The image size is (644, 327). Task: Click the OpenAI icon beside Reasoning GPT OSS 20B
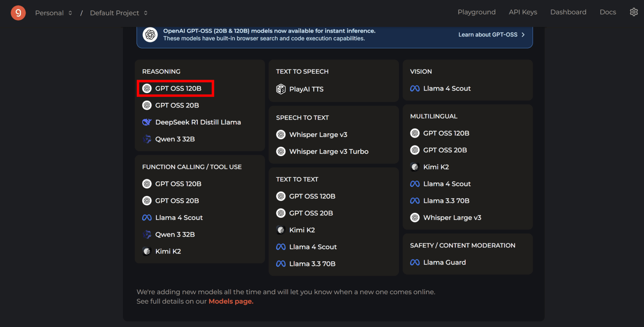(x=147, y=105)
